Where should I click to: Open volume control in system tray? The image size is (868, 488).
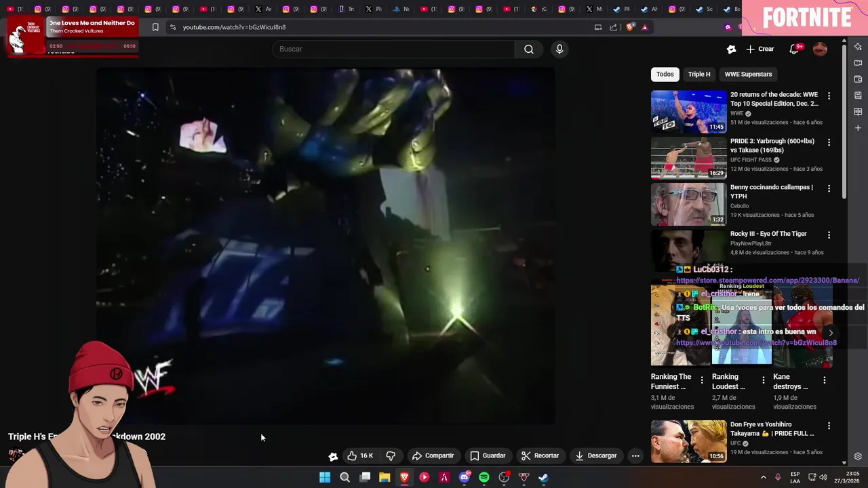click(x=823, y=477)
